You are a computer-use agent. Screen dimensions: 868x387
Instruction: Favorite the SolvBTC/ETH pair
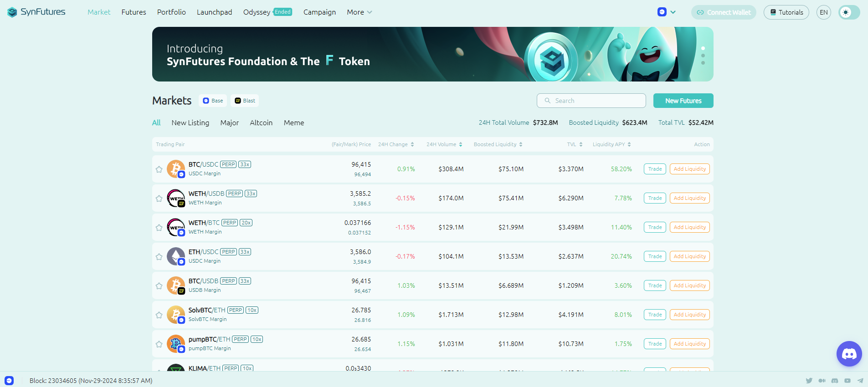coord(159,315)
